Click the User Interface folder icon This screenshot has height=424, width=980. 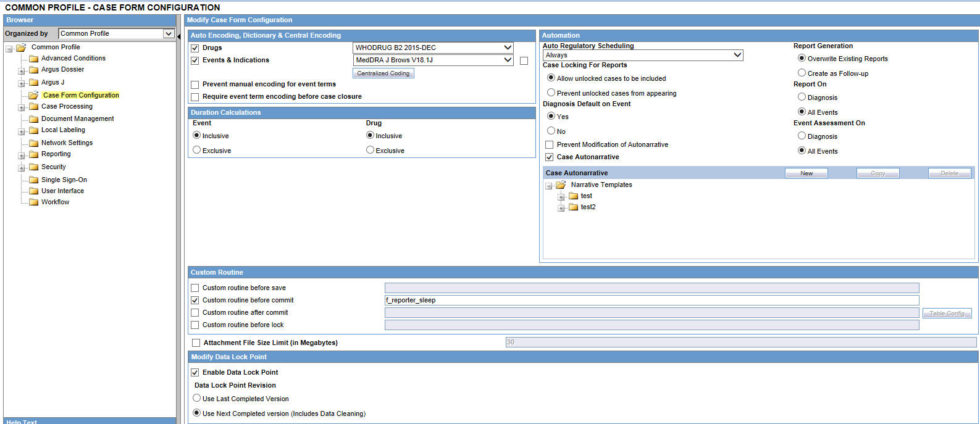click(x=34, y=191)
